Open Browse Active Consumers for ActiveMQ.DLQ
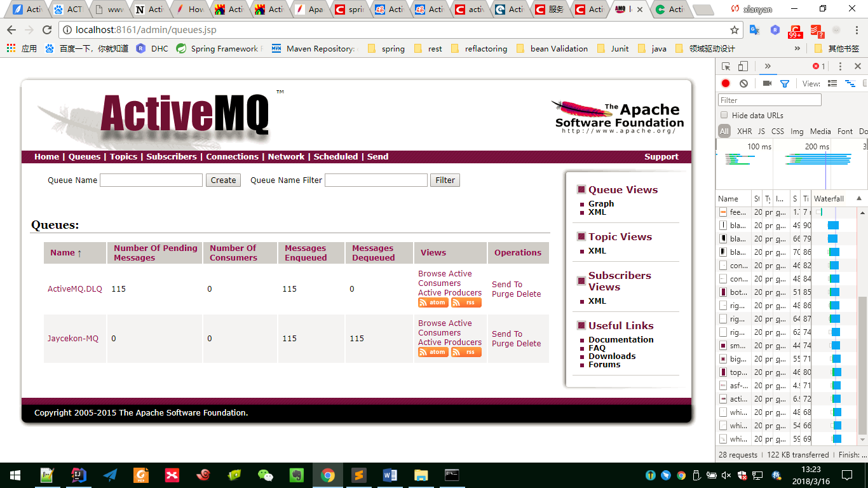868x488 pixels. 445,278
